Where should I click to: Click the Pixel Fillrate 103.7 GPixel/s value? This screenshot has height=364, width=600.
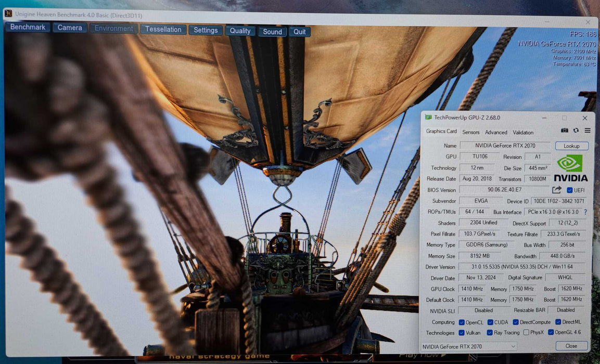click(x=479, y=233)
